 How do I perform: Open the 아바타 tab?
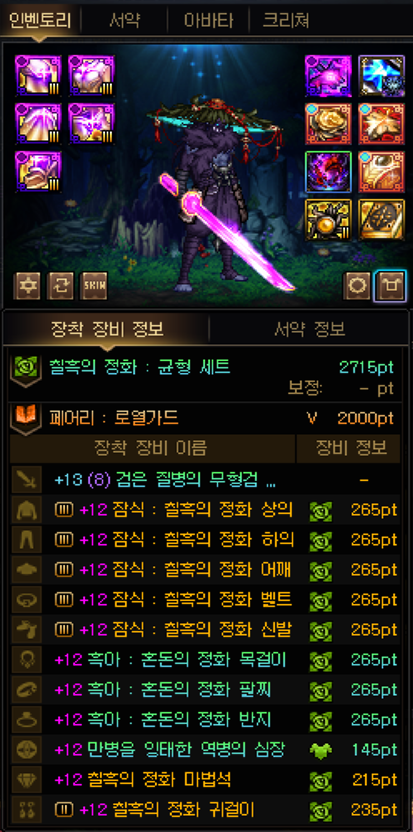(208, 20)
